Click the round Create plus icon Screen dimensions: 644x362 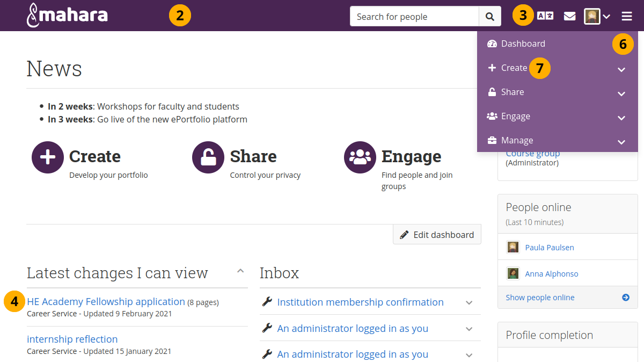48,157
